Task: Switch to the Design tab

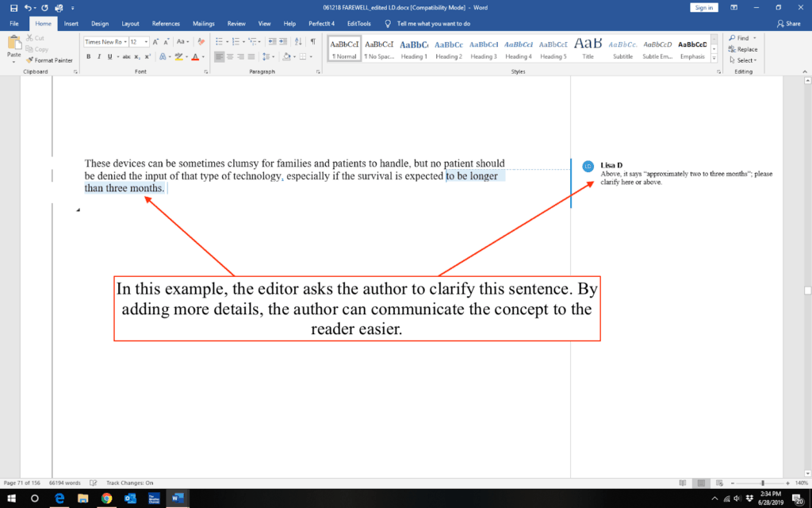Action: pos(100,23)
